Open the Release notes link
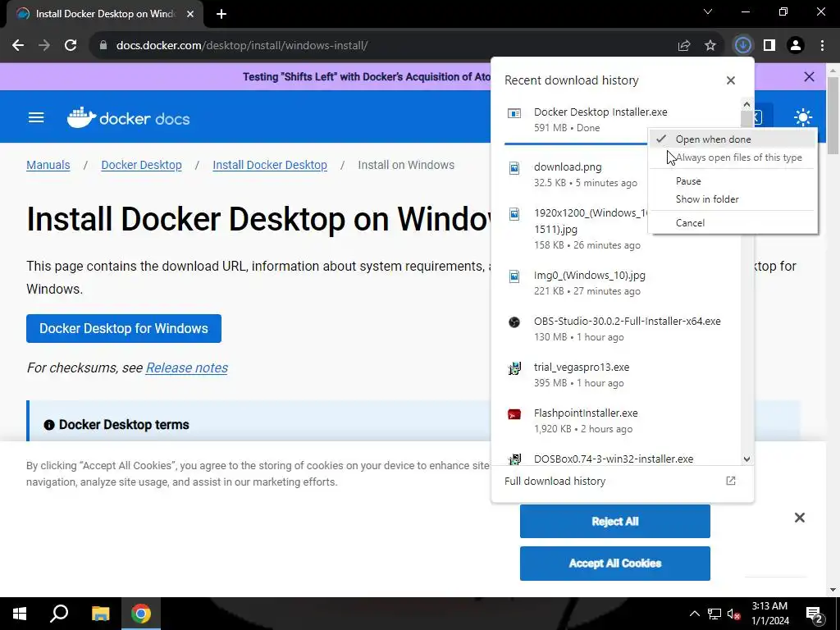840x630 pixels. (x=187, y=367)
